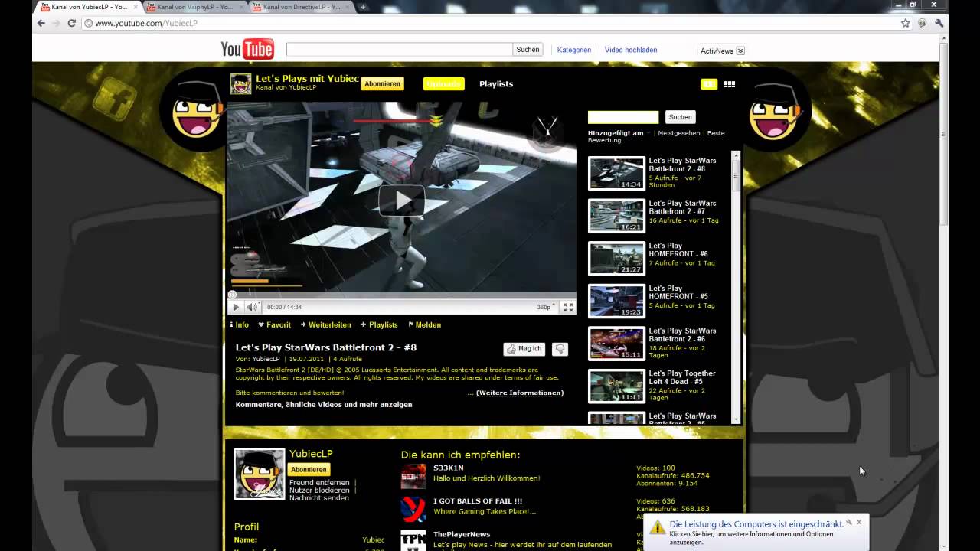
Task: Click YubiecLP channel avatar in header
Action: pos(241,83)
